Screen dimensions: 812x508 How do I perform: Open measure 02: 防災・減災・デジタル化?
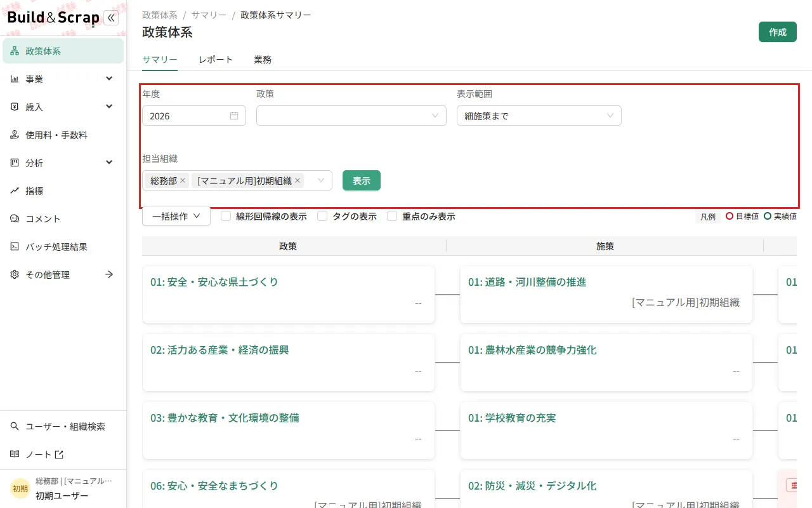(x=532, y=486)
